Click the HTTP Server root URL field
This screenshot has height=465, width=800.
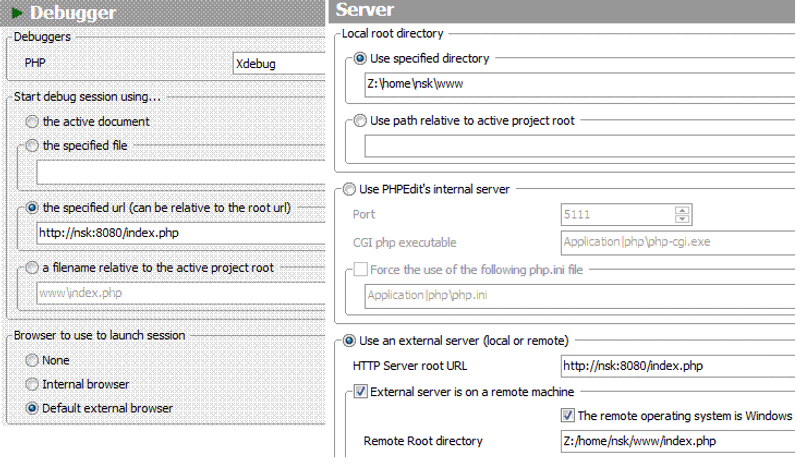675,366
